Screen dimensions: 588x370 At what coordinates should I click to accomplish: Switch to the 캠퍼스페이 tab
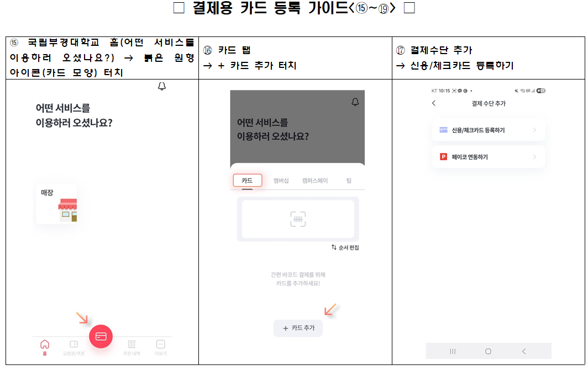click(x=315, y=181)
